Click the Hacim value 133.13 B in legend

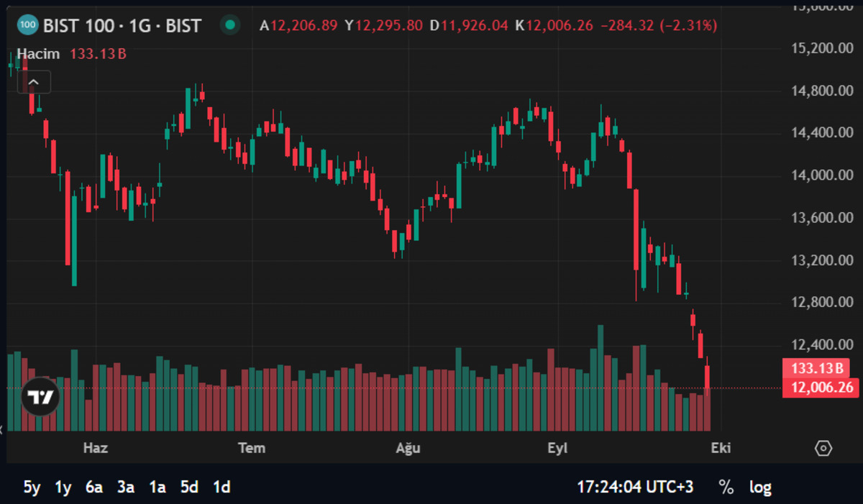[98, 54]
